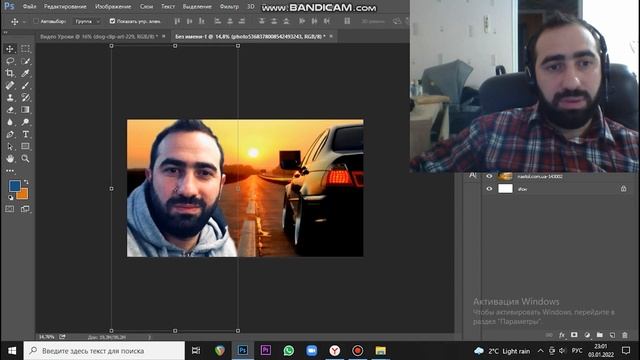Open the Текст menu

pyautogui.click(x=168, y=7)
